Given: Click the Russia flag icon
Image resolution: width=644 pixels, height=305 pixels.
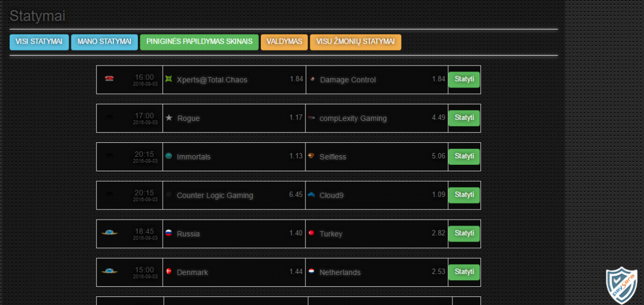Looking at the screenshot, I should pos(169,233).
